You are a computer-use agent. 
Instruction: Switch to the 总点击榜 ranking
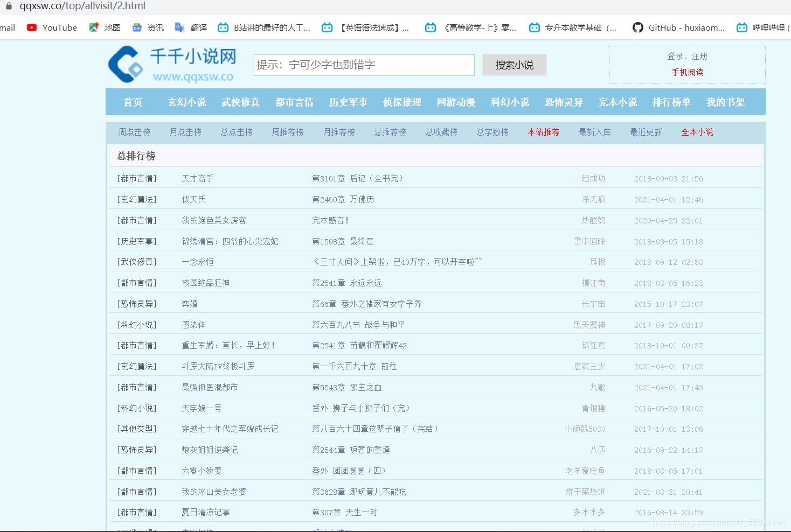pos(237,132)
